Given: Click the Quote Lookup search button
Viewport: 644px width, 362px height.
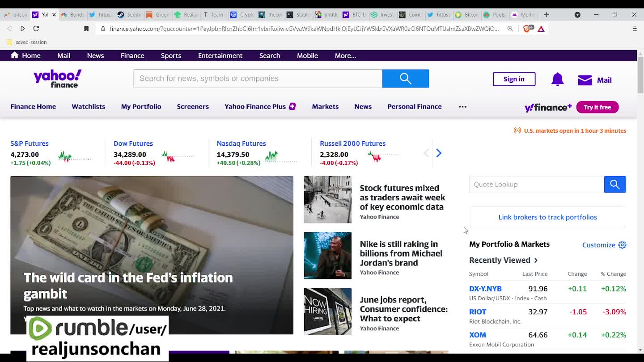Looking at the screenshot, I should pyautogui.click(x=614, y=184).
